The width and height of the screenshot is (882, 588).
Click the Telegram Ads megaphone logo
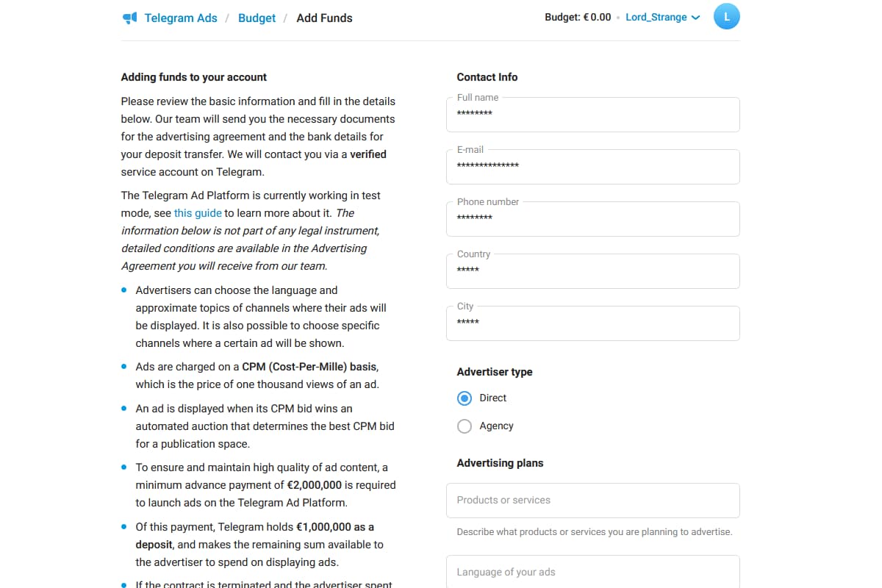(x=130, y=18)
